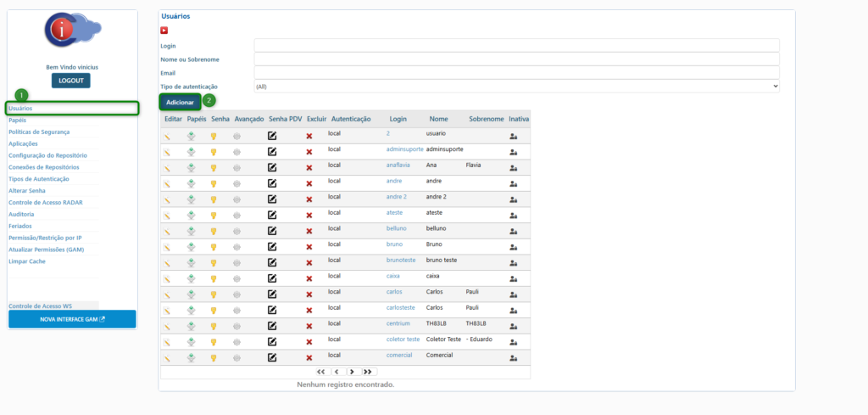Toggle inactive status for user belluno
This screenshot has height=415, width=868.
coord(513,232)
